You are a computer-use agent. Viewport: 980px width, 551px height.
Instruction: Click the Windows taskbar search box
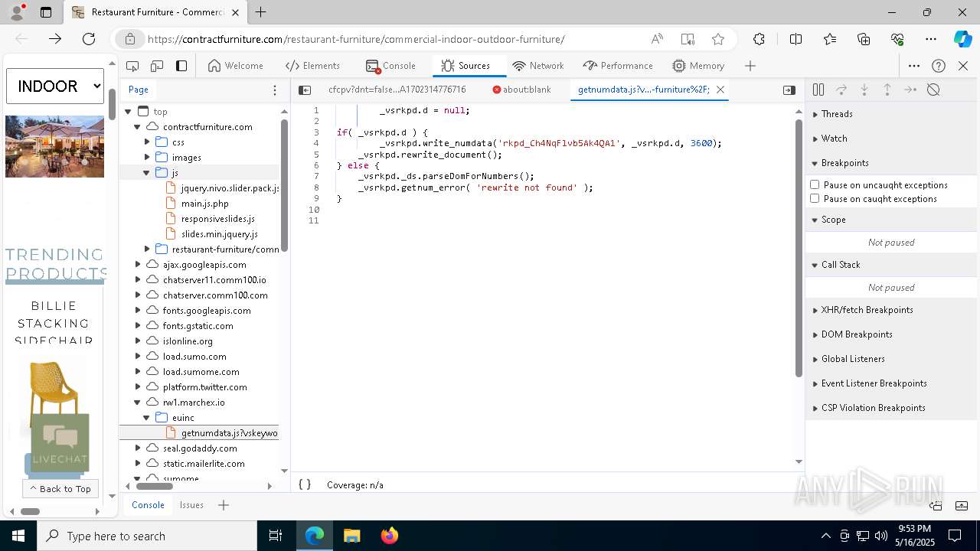147,536
